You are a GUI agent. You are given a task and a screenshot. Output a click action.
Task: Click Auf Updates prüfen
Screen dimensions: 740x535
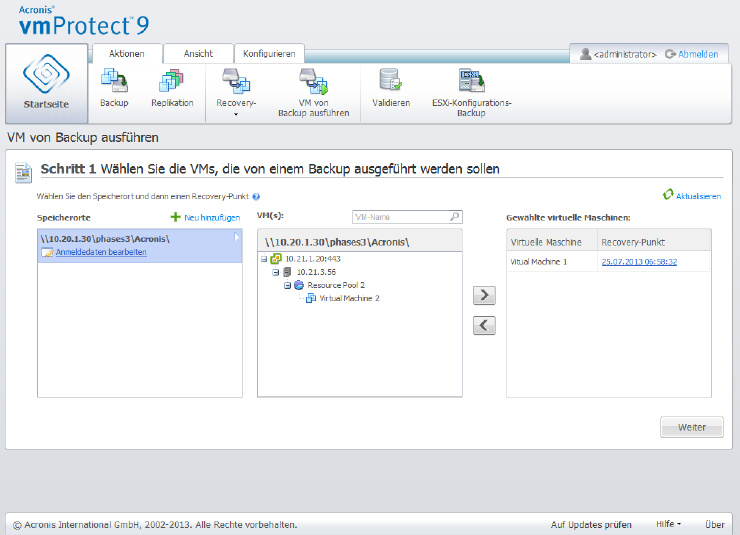[x=591, y=525]
